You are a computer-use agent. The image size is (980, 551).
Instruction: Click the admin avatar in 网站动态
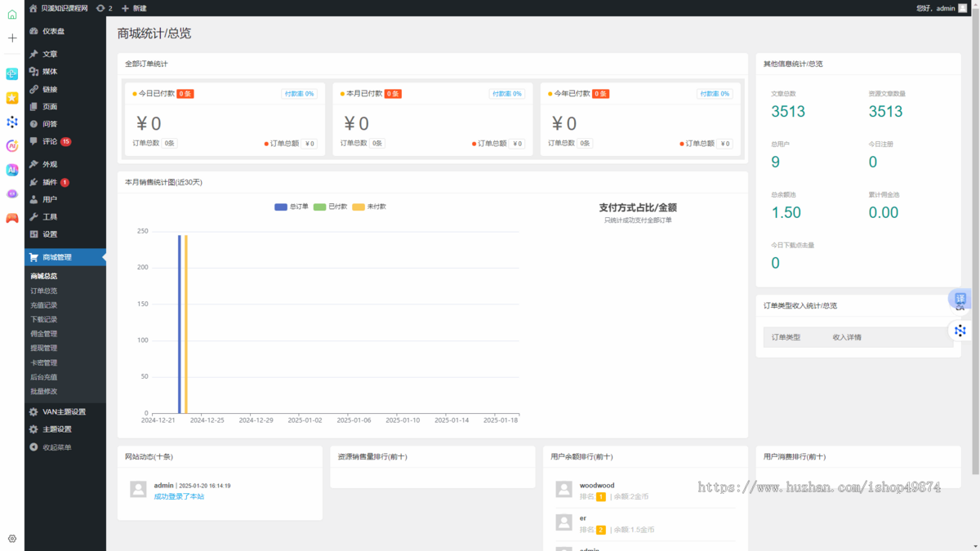pos(138,489)
